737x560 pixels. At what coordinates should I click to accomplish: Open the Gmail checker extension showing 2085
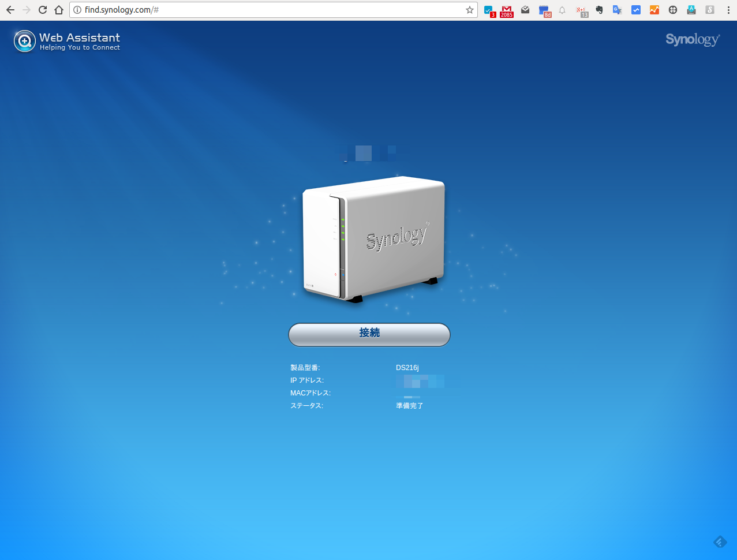tap(506, 10)
